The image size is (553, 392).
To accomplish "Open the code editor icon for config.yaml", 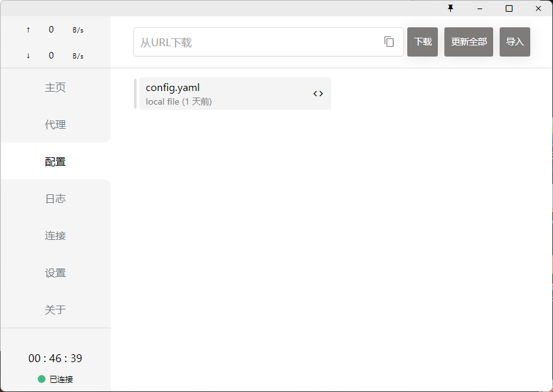I will [x=318, y=94].
